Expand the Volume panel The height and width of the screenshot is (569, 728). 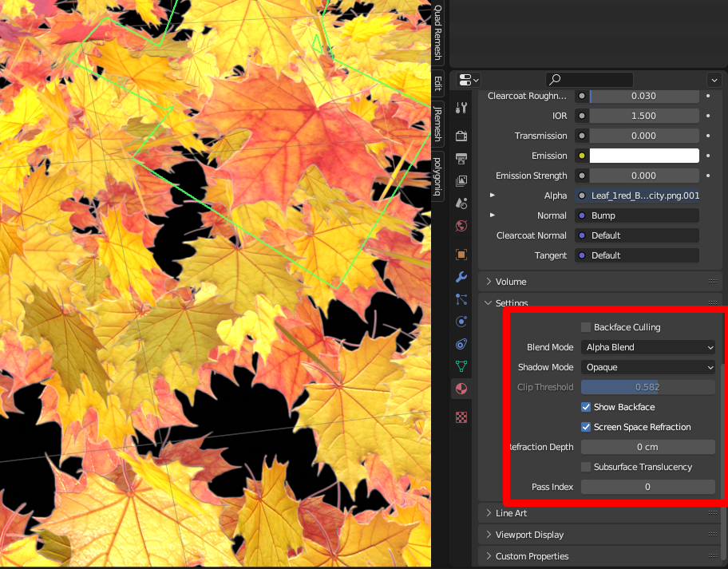point(511,282)
